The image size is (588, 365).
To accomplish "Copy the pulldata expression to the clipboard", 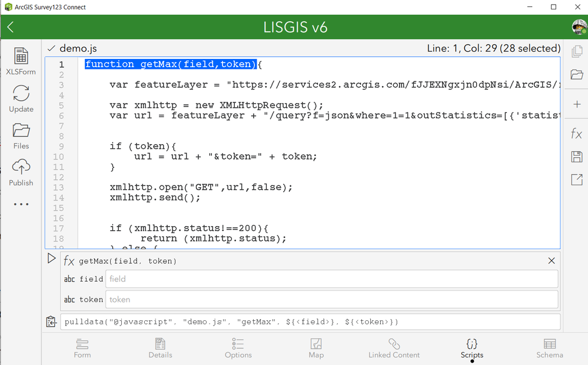I will coord(51,321).
